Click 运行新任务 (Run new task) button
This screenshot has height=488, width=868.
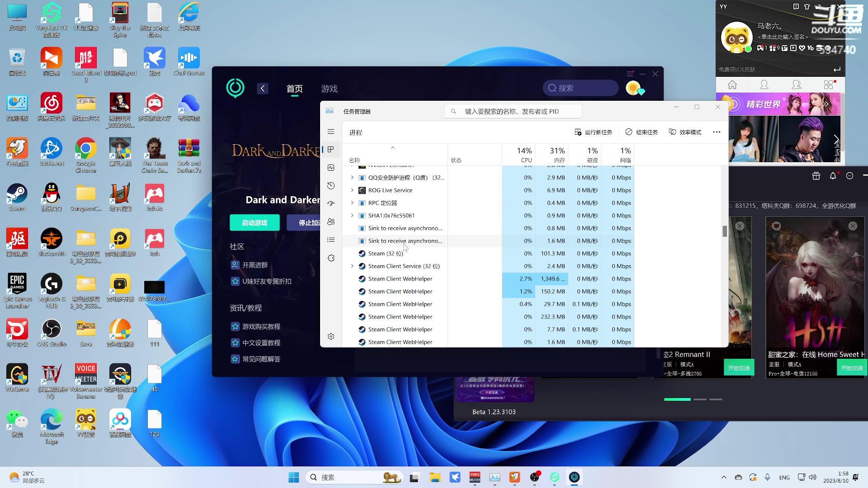593,132
